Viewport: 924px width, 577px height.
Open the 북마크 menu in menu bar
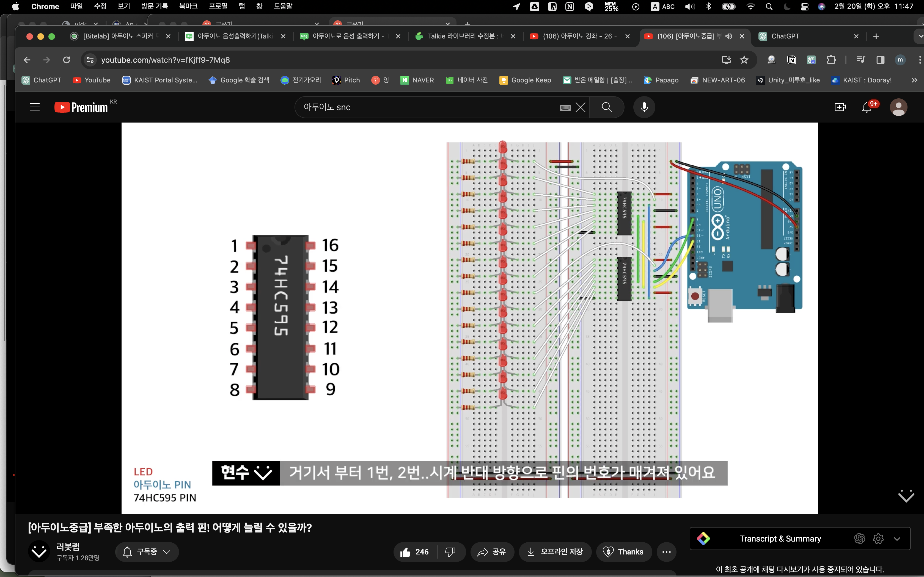(x=188, y=6)
